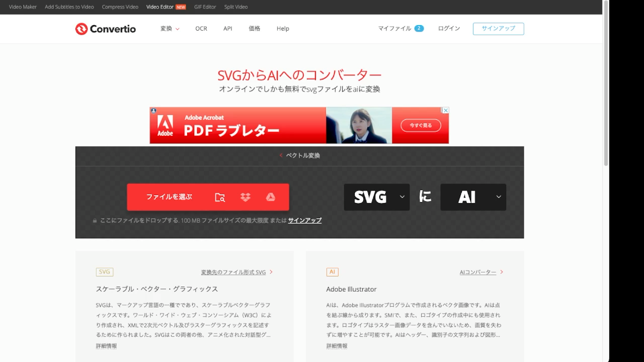Click the My Files count badge
The height and width of the screenshot is (362, 644).
click(419, 29)
